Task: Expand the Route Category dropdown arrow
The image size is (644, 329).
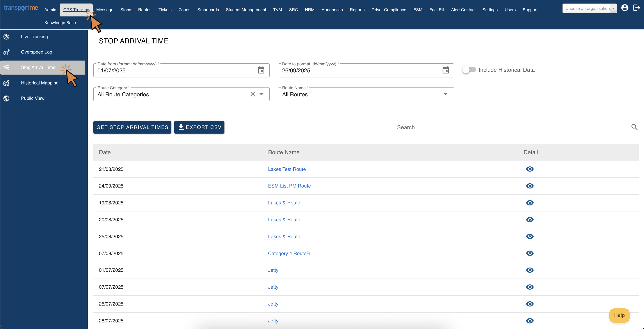Action: [261, 94]
